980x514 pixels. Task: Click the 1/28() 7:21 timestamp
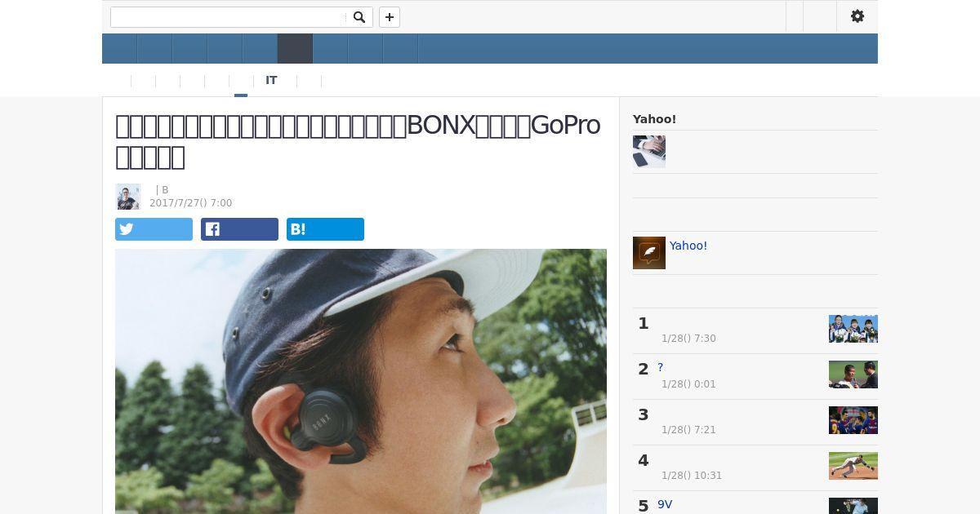[688, 430]
